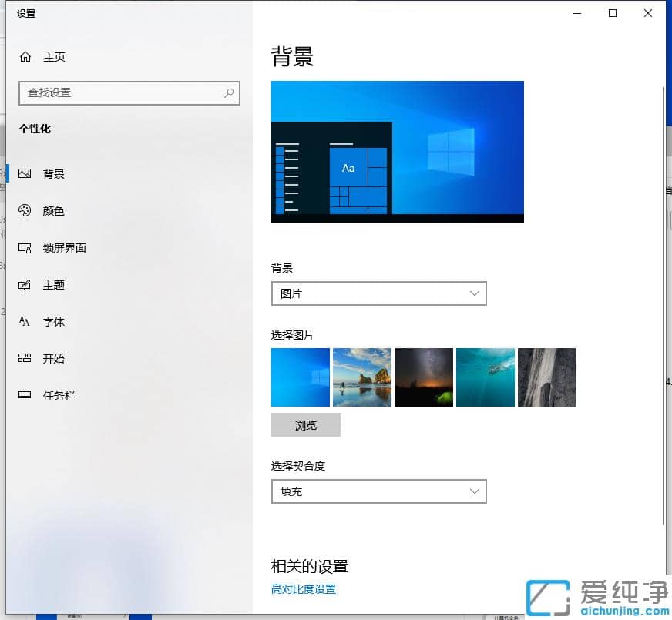This screenshot has width=672, height=620.
Task: Select the 颜色 (Colors) sidebar icon
Action: click(25, 210)
